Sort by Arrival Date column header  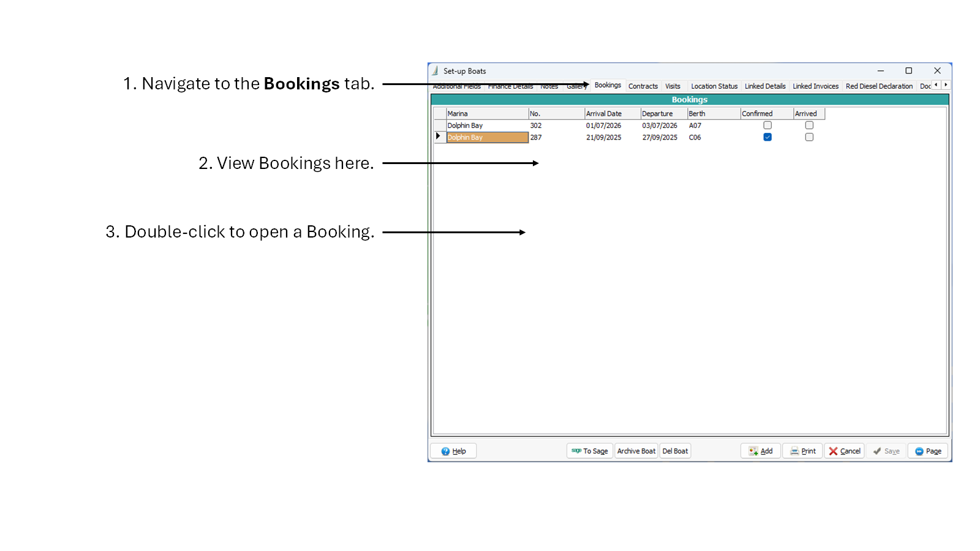click(x=612, y=114)
